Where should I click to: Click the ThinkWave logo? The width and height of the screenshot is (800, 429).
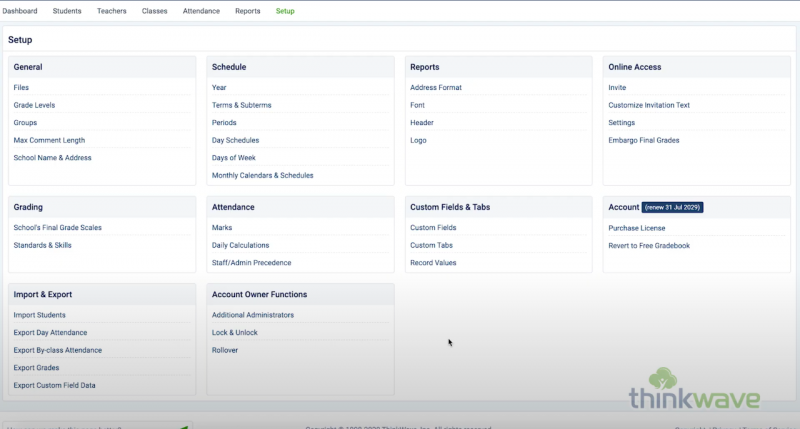(694, 391)
